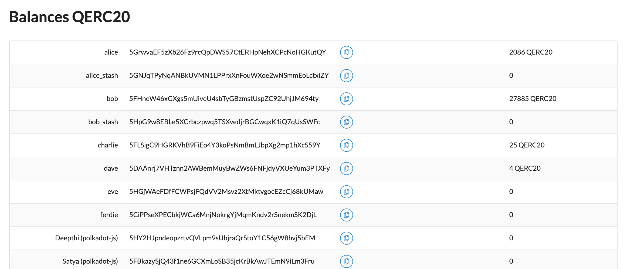Click Deepthi (polkadot-js) 0 balance
The height and width of the screenshot is (269, 644).
tap(511, 238)
